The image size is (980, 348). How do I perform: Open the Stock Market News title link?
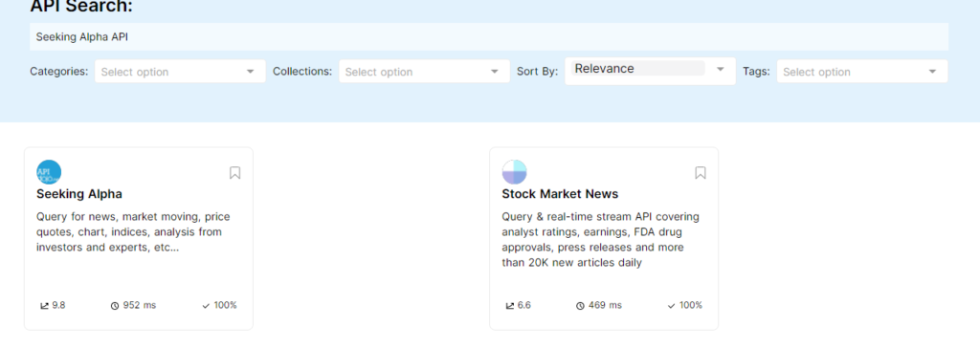pyautogui.click(x=560, y=194)
